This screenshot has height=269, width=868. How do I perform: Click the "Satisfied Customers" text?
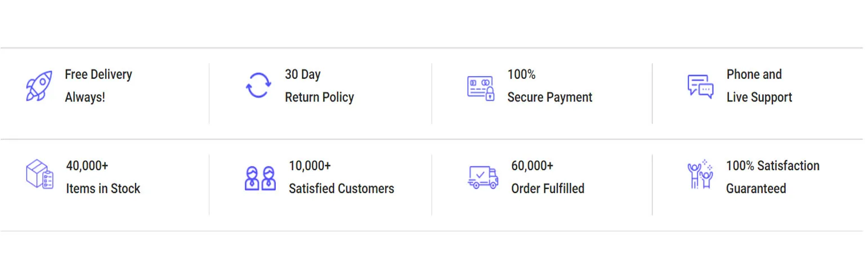[341, 188]
